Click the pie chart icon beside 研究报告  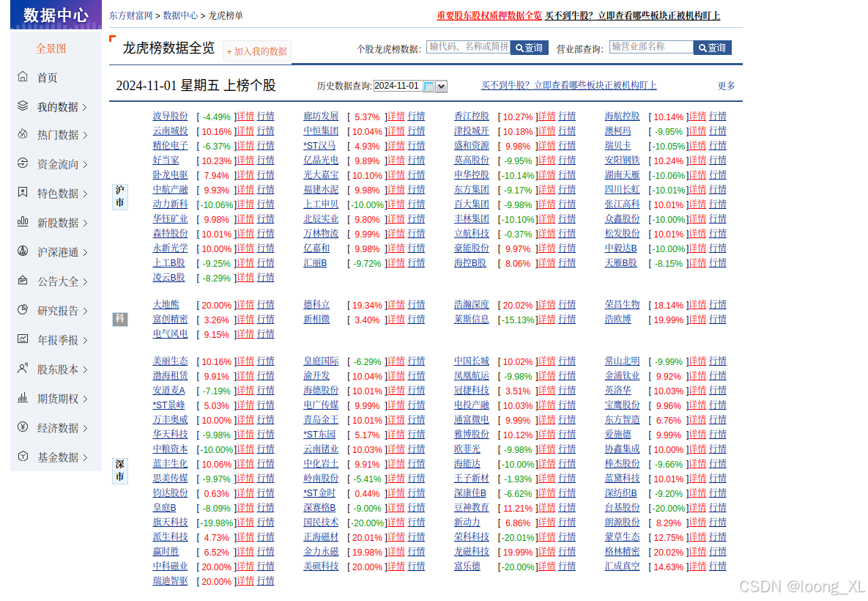[x=23, y=309]
